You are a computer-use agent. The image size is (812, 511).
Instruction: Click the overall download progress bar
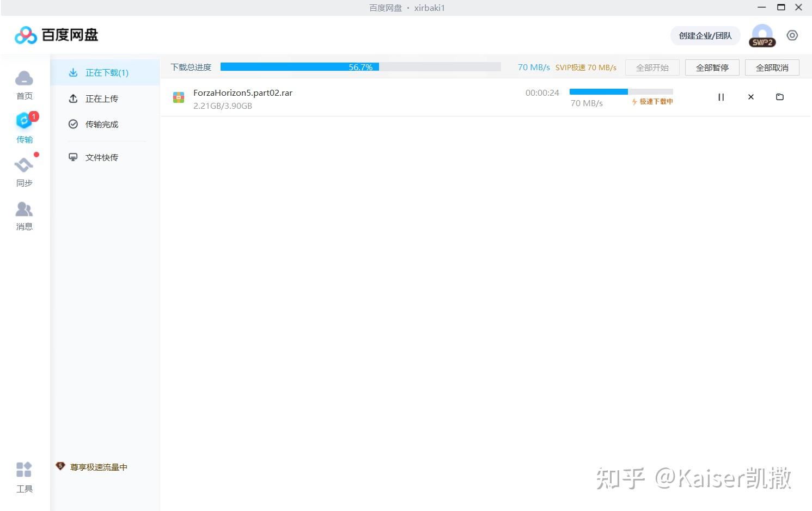(x=361, y=67)
